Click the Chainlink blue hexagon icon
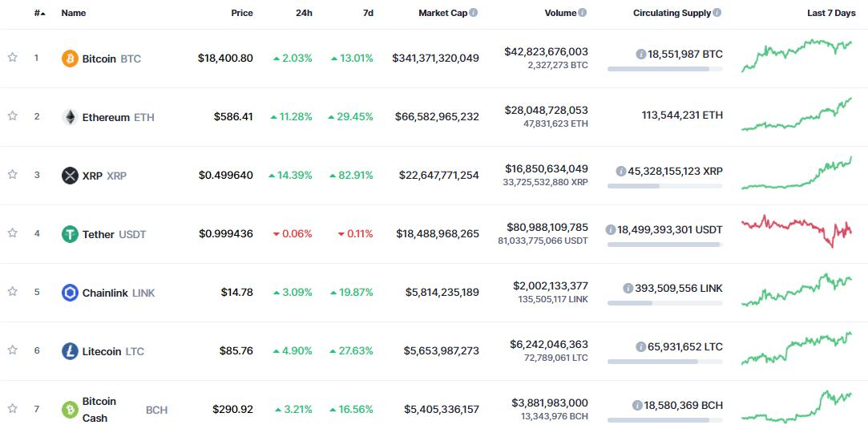 click(70, 293)
